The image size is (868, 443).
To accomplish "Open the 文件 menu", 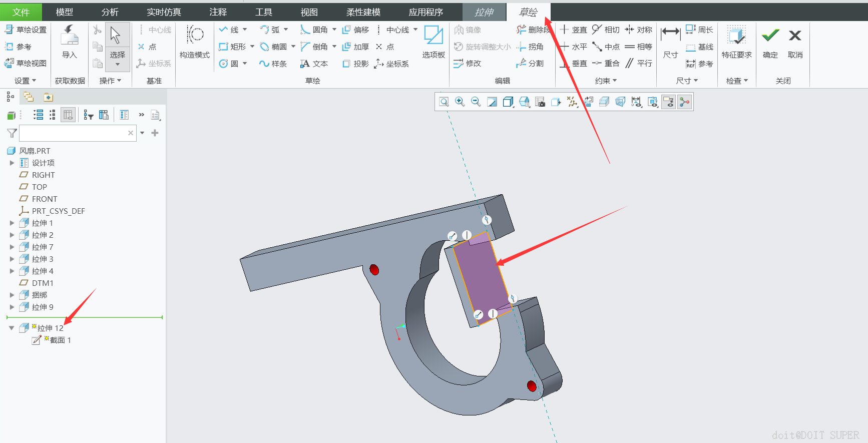I will [21, 12].
